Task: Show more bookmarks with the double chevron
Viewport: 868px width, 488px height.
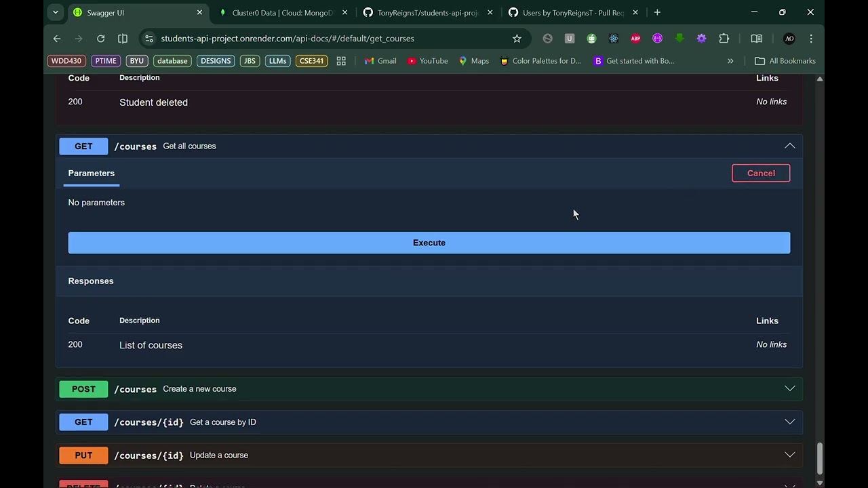Action: point(730,61)
